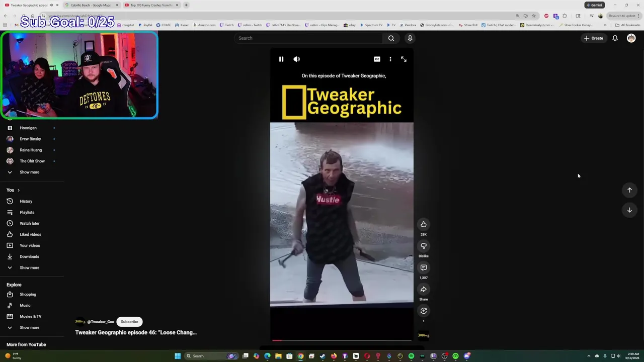644x362 pixels.
Task: Open the Create button
Action: tap(594, 38)
